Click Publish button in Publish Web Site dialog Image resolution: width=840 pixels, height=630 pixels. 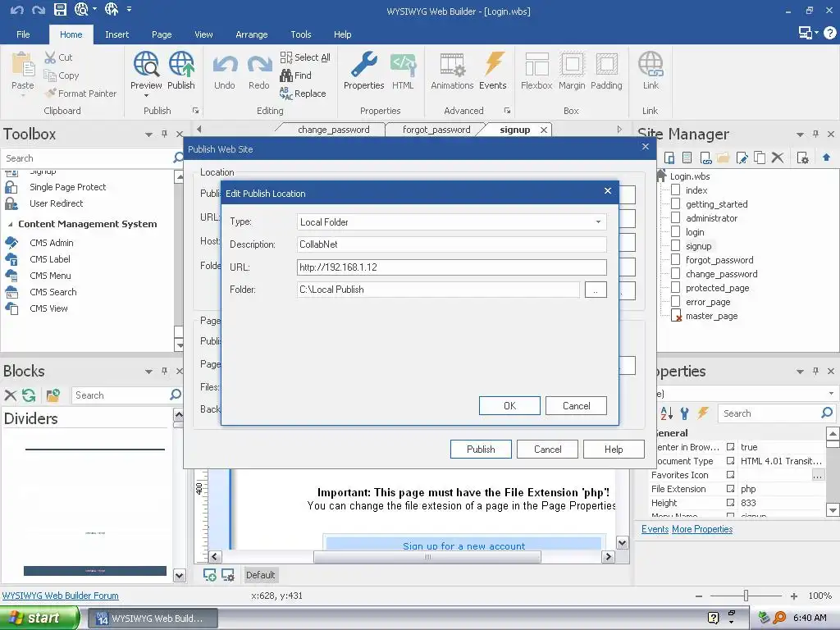coord(481,449)
